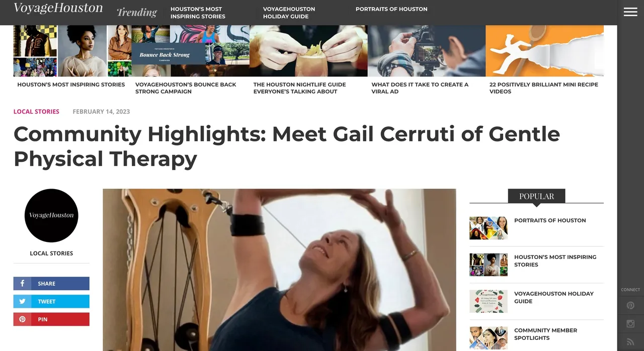Open VoyageHouston Holiday Guide in nav
The width and height of the screenshot is (644, 351).
(x=289, y=13)
